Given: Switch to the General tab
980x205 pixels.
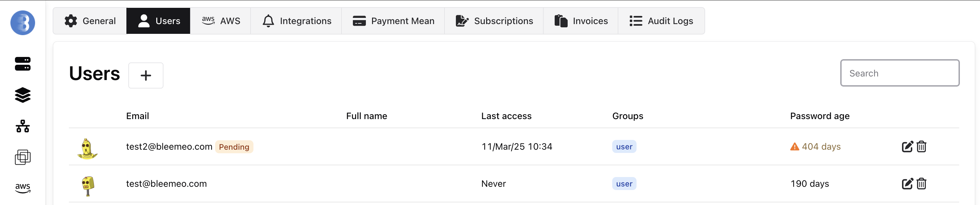Looking at the screenshot, I should pos(90,21).
